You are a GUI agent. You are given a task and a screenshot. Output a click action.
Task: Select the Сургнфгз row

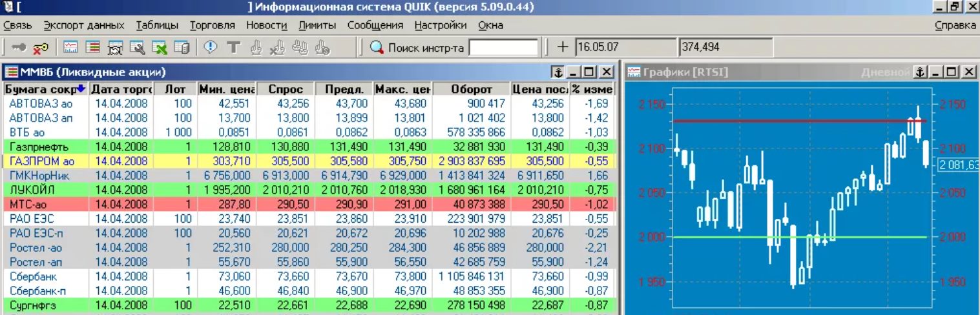(x=310, y=305)
